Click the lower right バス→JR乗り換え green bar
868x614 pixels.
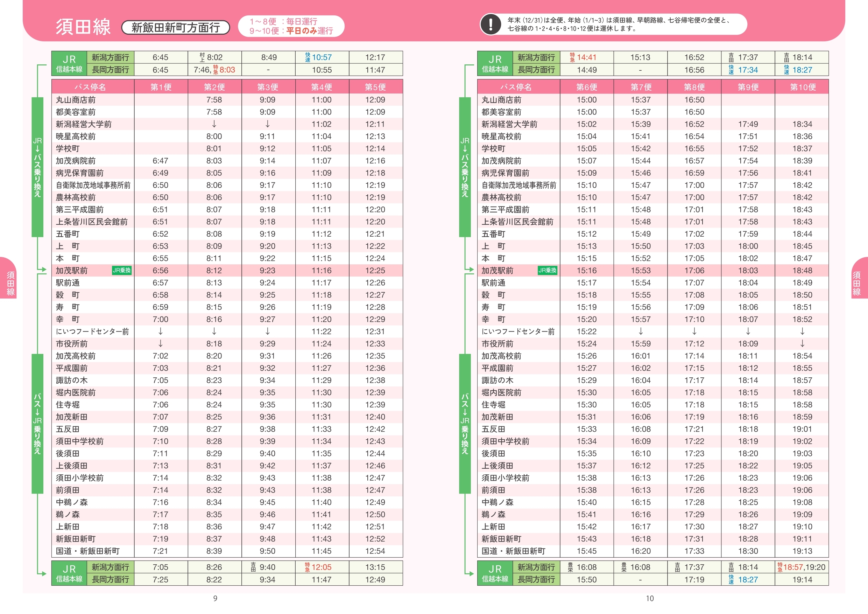(x=465, y=424)
